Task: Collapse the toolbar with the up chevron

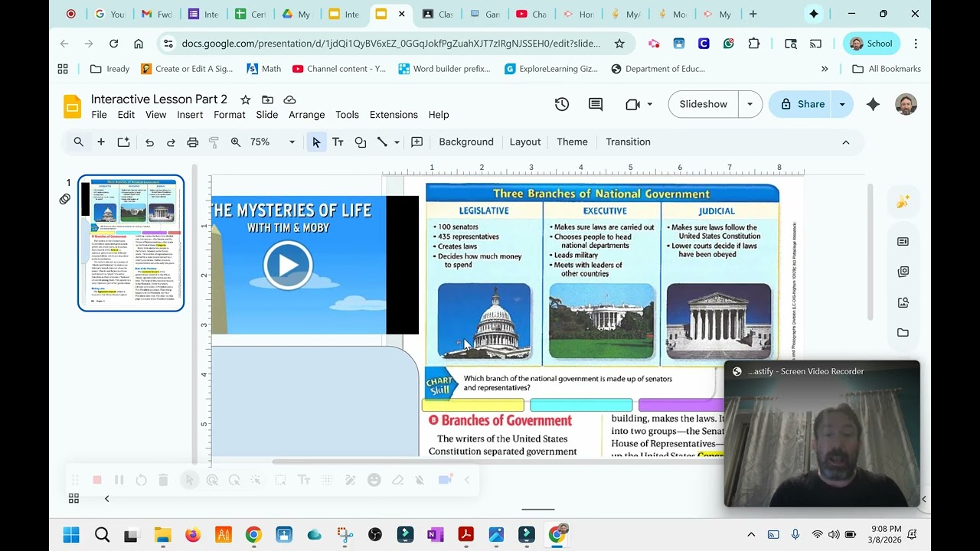Action: pyautogui.click(x=845, y=142)
